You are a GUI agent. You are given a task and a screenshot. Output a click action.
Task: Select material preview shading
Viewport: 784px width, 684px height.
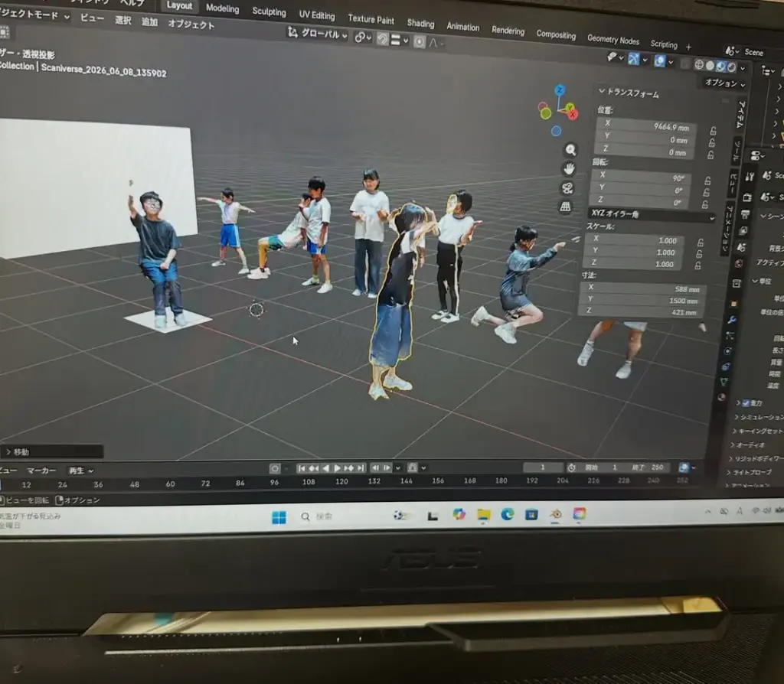(721, 66)
